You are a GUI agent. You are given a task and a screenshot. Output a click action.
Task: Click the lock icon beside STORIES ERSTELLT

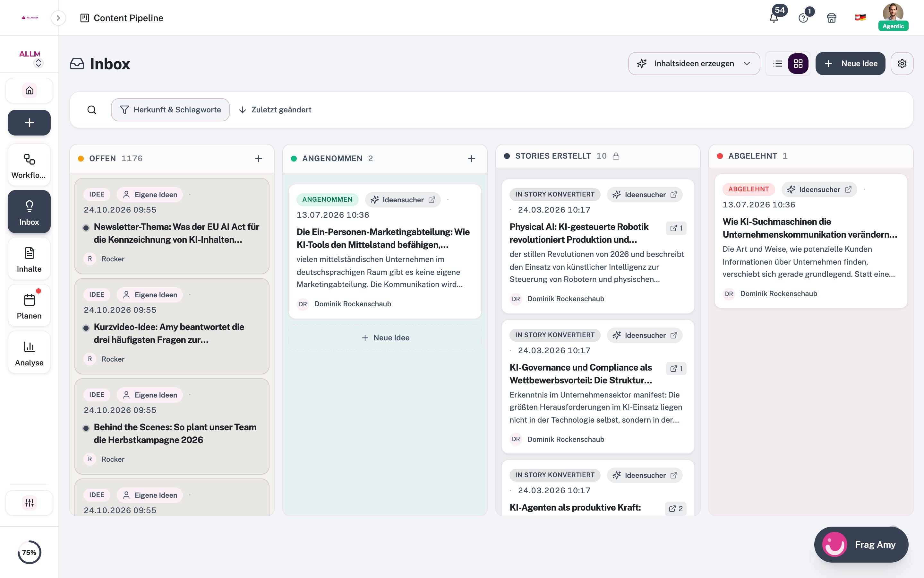click(x=616, y=156)
